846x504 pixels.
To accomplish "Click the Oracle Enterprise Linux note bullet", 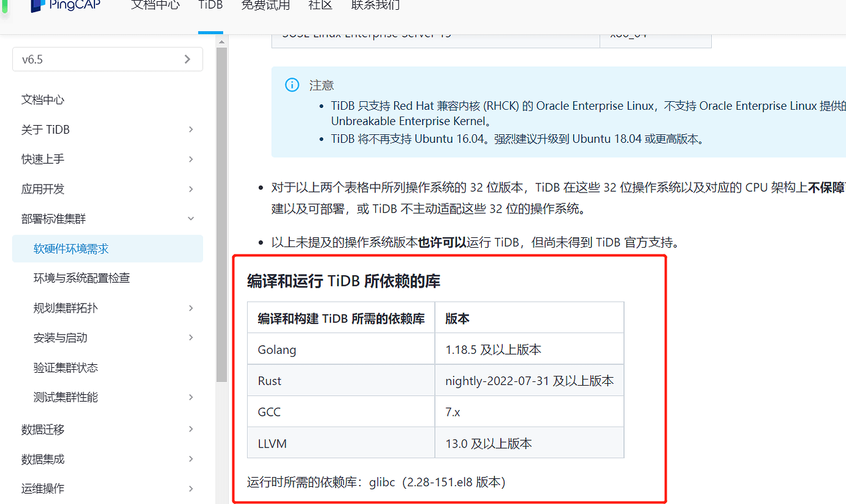I will [589, 113].
